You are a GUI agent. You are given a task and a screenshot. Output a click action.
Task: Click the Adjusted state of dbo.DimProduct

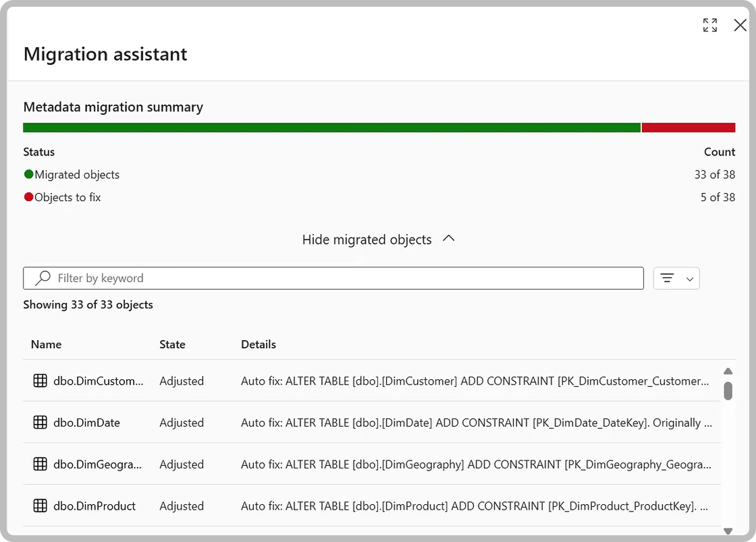[x=182, y=506]
